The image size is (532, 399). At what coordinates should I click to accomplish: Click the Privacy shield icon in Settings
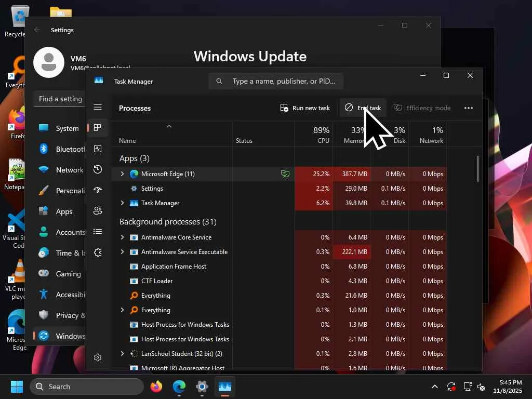point(44,315)
